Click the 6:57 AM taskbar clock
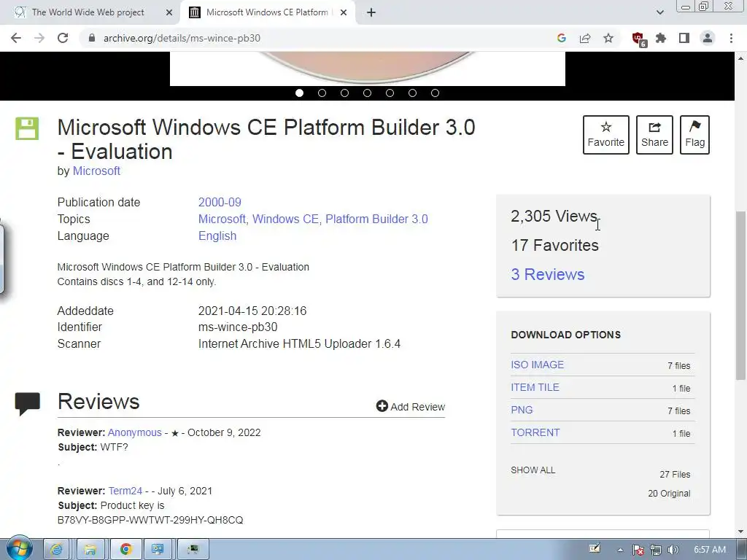This screenshot has height=560, width=747. (709, 550)
